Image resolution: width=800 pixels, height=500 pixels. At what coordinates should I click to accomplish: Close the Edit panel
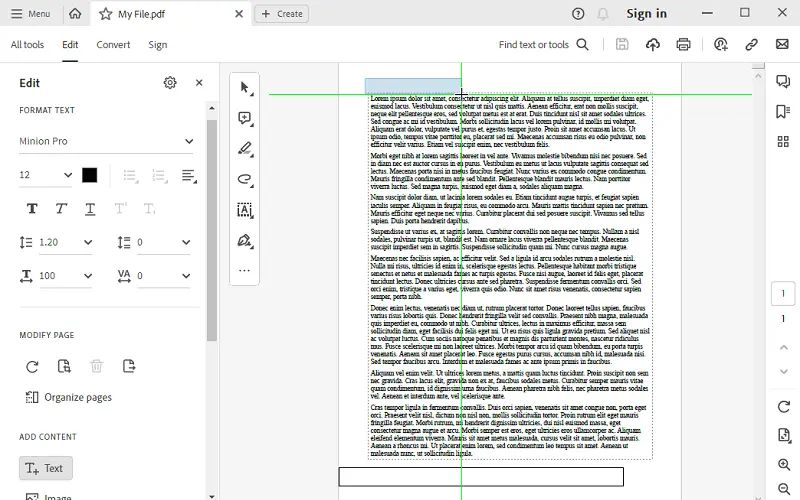(199, 83)
